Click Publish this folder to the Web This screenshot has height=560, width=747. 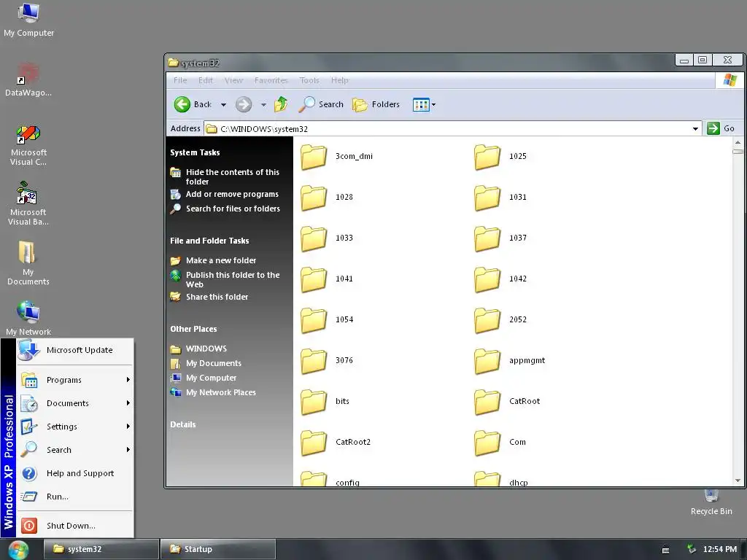[225, 279]
